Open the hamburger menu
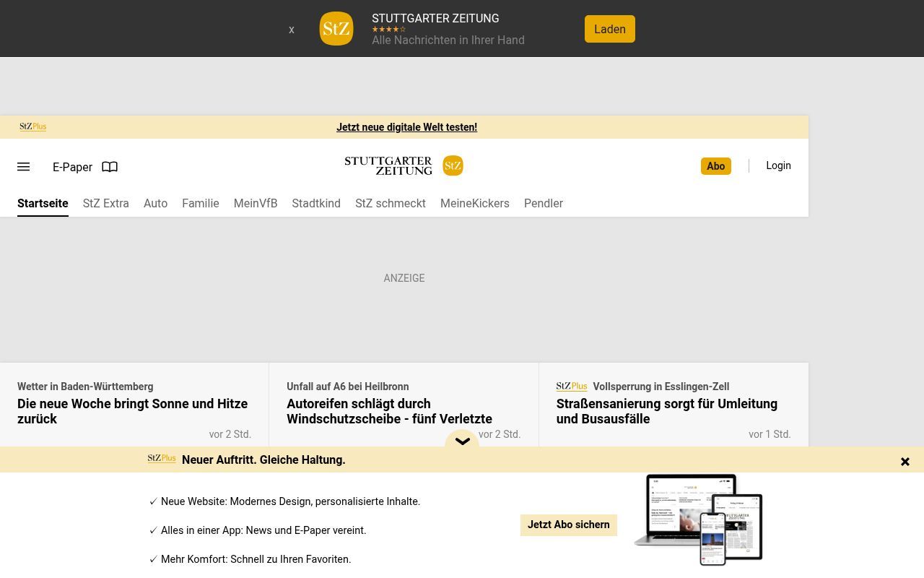Image resolution: width=924 pixels, height=578 pixels. [24, 167]
